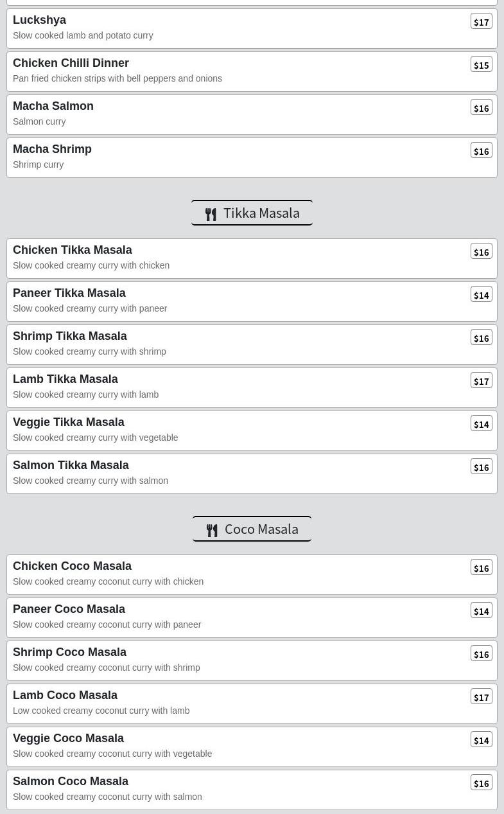Viewport: 504px width, 814px height.
Task: Choose the Macha Salmon entry
Action: [x=53, y=106]
